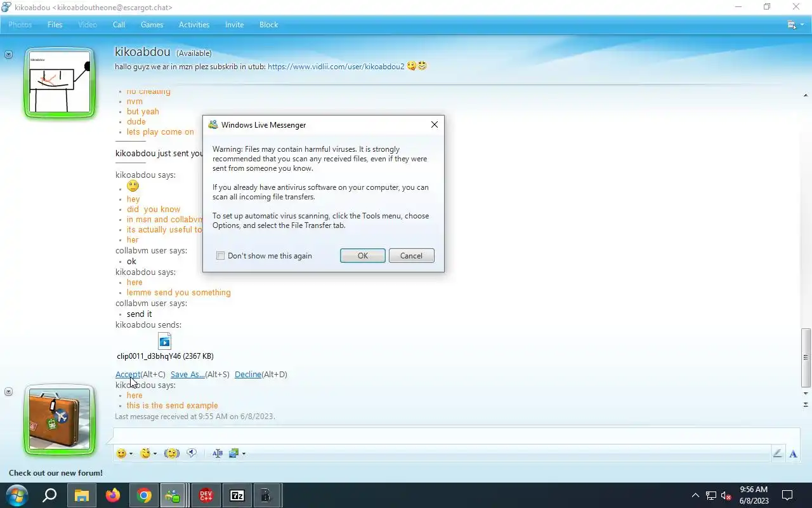Click the message input field
Screen dimensions: 812x508
(456, 436)
